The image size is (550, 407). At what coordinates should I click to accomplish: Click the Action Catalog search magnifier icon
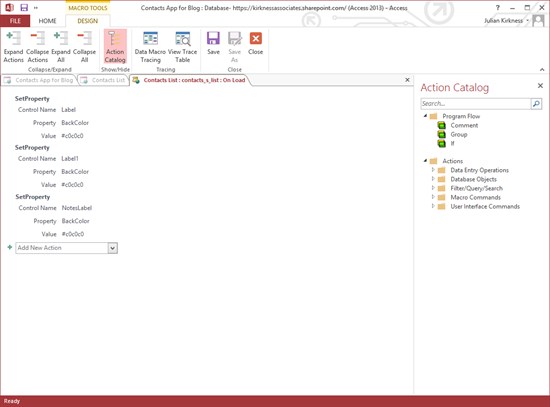point(536,104)
